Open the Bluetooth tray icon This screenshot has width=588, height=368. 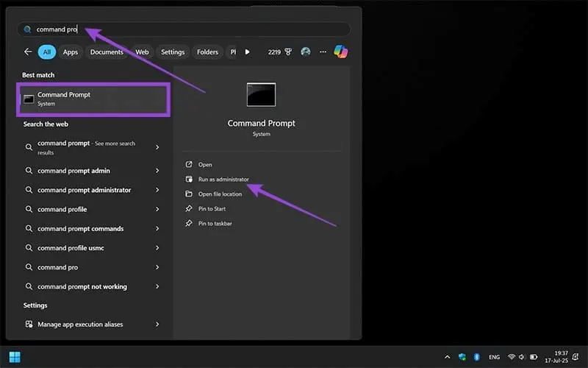(x=476, y=357)
